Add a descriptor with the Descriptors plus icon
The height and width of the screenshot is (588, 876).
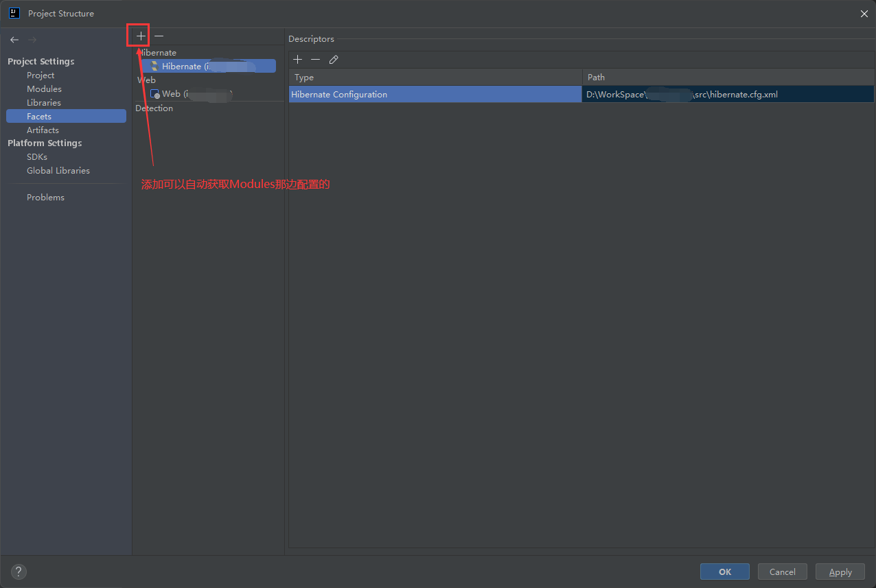[x=297, y=60]
